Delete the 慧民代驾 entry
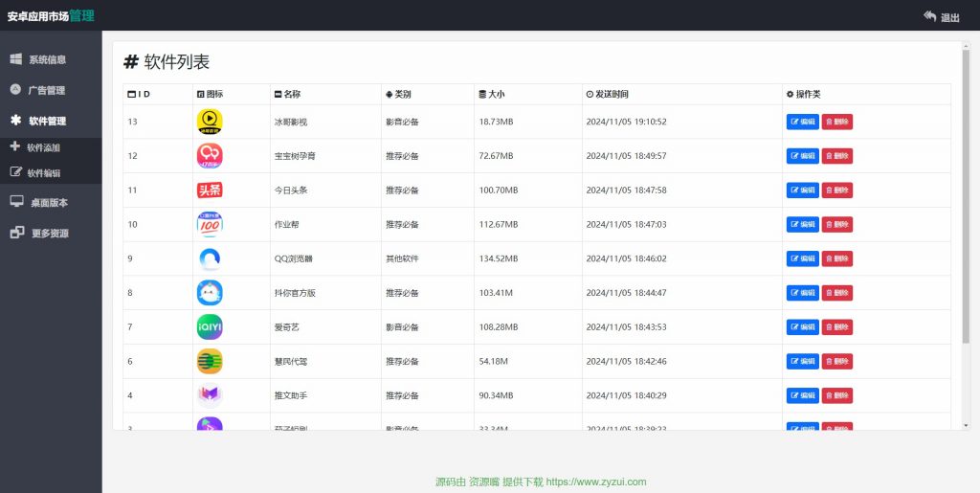The height and width of the screenshot is (493, 980). [836, 361]
